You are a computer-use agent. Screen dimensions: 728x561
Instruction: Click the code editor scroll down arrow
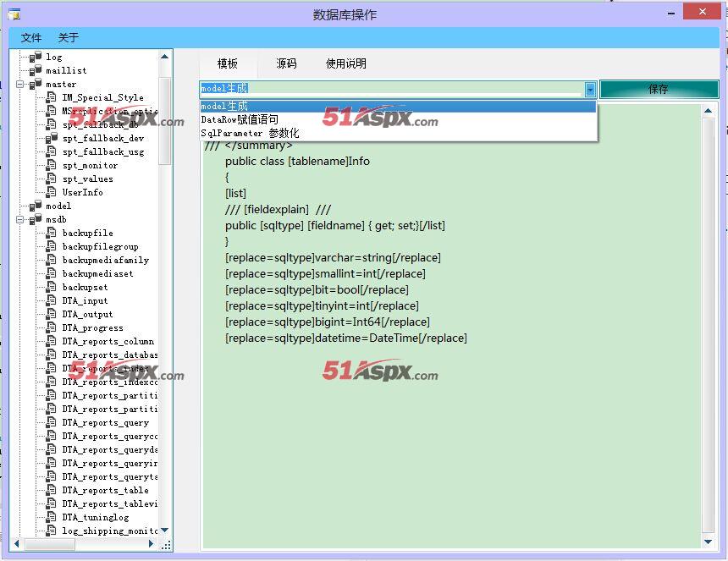(708, 542)
